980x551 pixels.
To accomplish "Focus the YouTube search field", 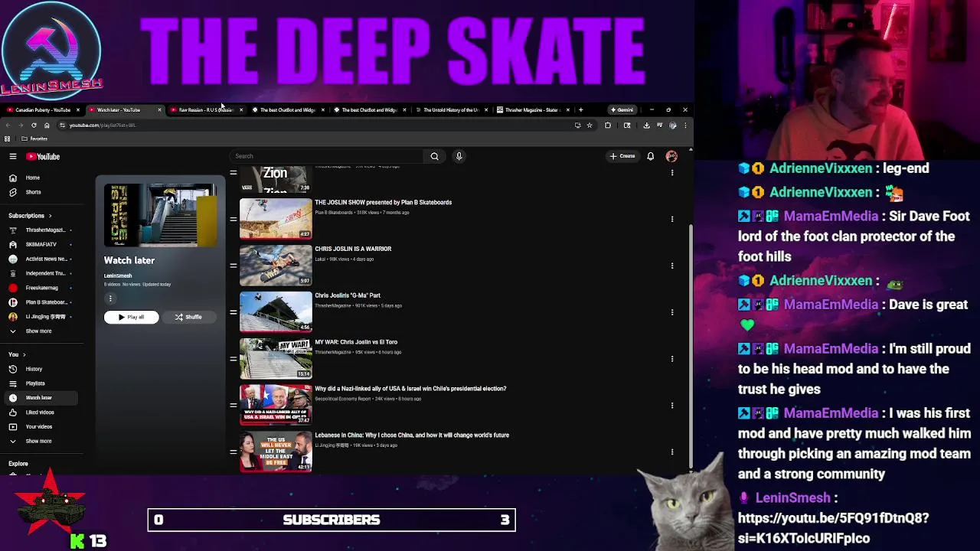I will (x=327, y=156).
